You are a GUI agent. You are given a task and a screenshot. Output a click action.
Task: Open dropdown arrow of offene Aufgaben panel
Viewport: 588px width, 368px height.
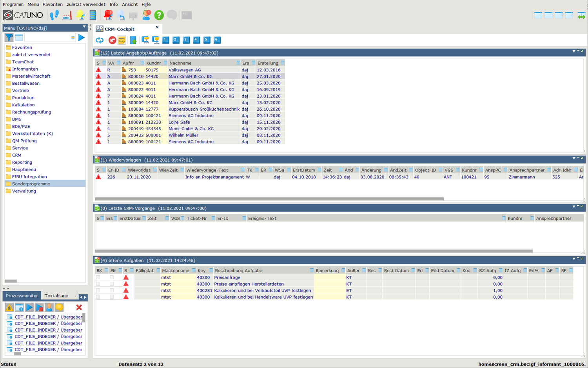(573, 259)
